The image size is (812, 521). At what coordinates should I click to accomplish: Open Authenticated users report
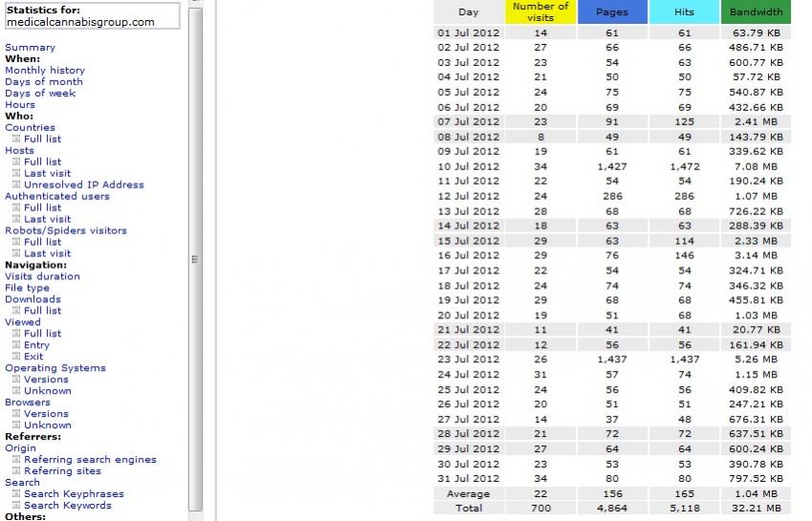click(57, 196)
